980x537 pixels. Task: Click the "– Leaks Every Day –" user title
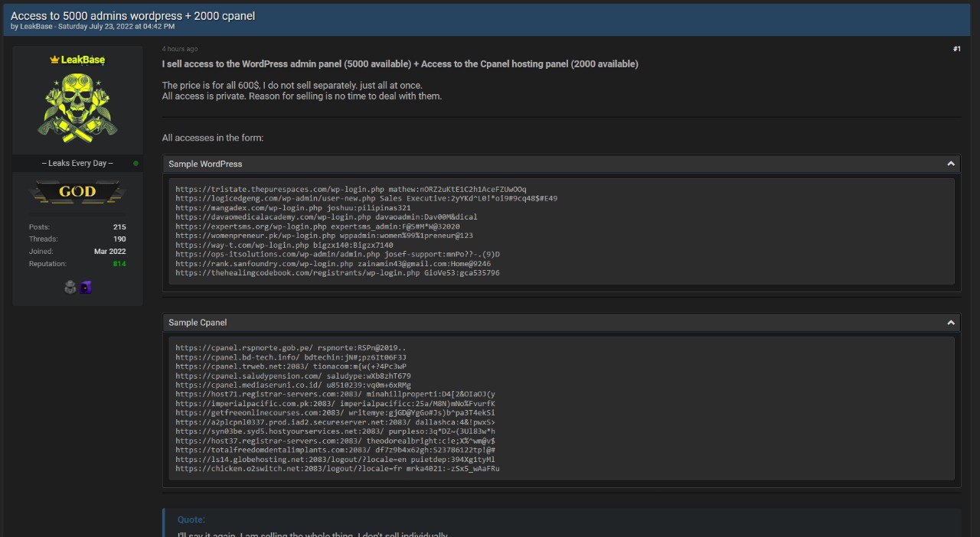pyautogui.click(x=77, y=163)
